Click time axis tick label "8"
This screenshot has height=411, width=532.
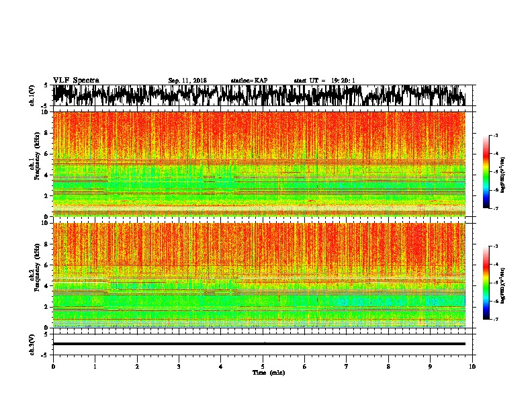point(388,367)
